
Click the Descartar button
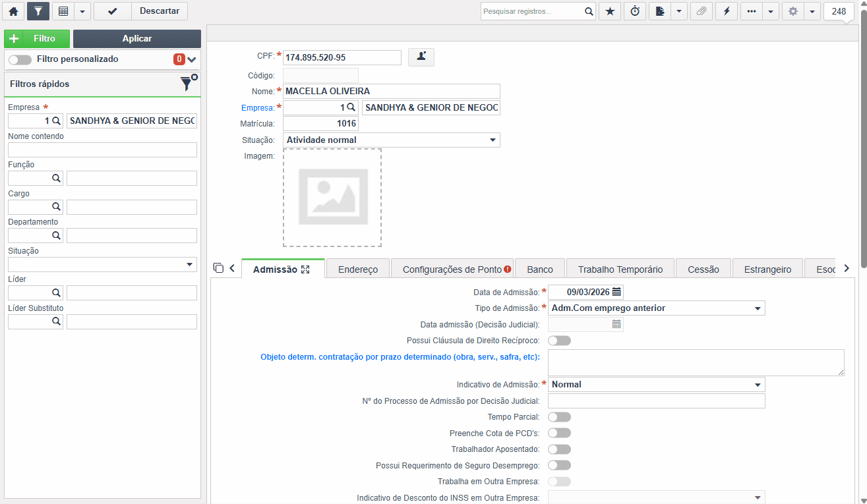160,11
